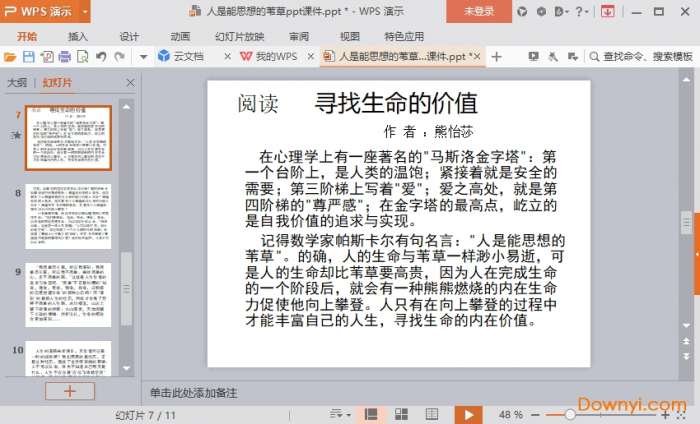Close the 课件.ppt document tab
Image resolution: width=700 pixels, height=424 pixels.
477,56
